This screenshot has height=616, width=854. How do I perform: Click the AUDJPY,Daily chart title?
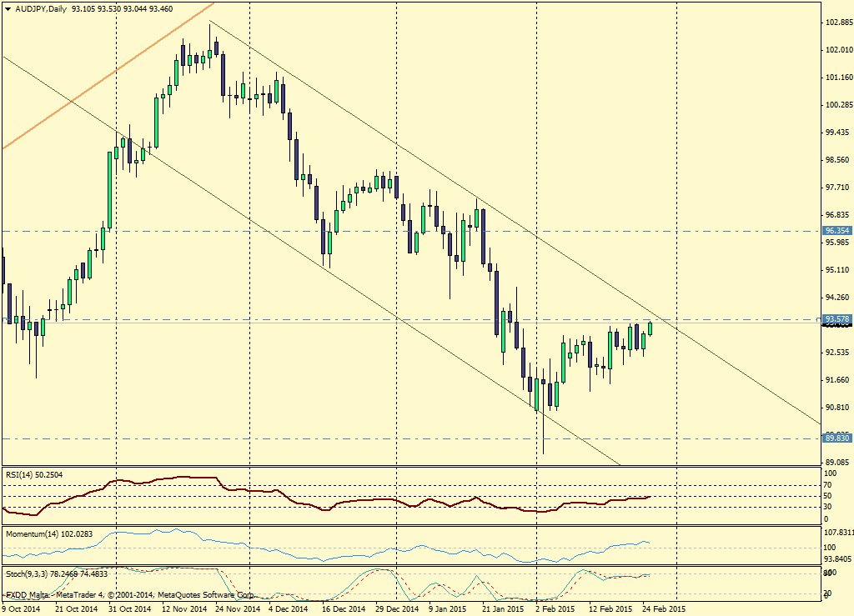coord(36,8)
